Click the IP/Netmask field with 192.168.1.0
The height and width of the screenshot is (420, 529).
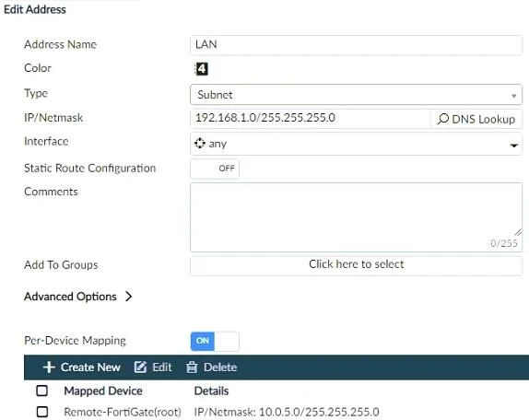pyautogui.click(x=311, y=118)
